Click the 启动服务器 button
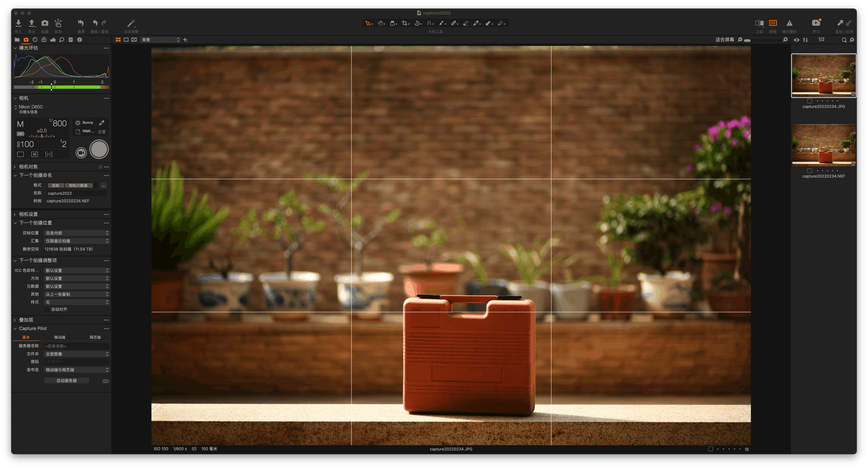This screenshot has width=868, height=468. pos(66,381)
